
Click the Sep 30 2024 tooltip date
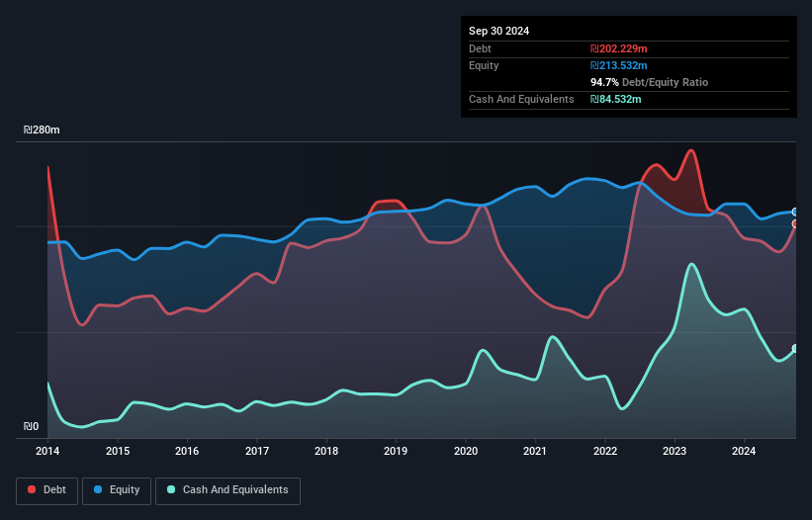(498, 31)
